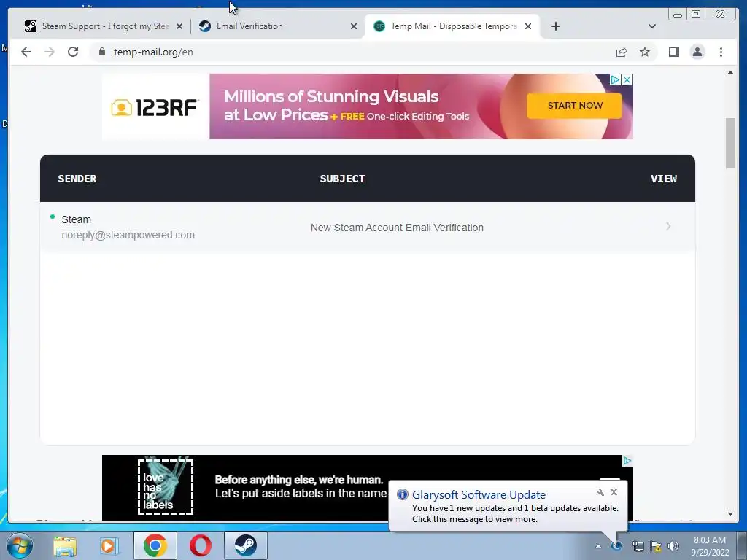The height and width of the screenshot is (560, 747).
Task: Close the Steam Support tab
Action: [179, 26]
